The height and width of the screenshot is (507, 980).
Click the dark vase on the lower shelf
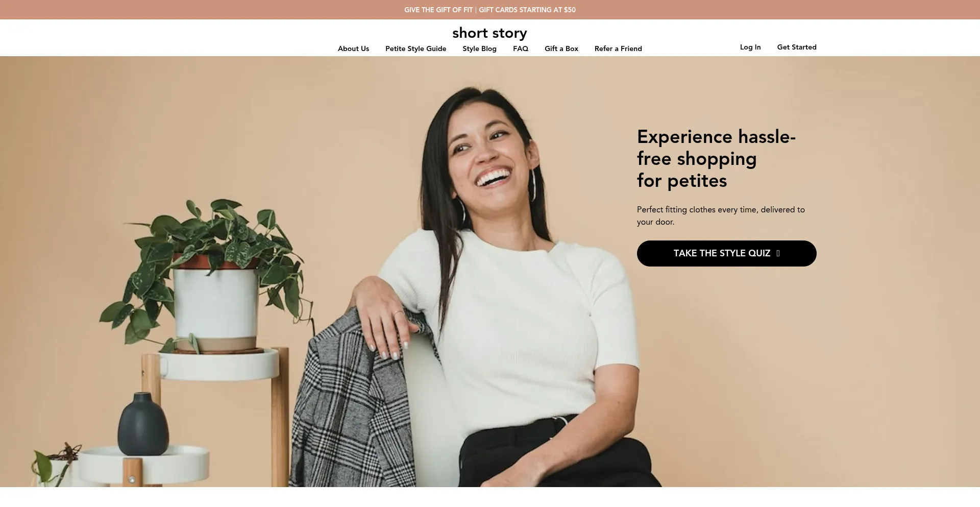143,424
